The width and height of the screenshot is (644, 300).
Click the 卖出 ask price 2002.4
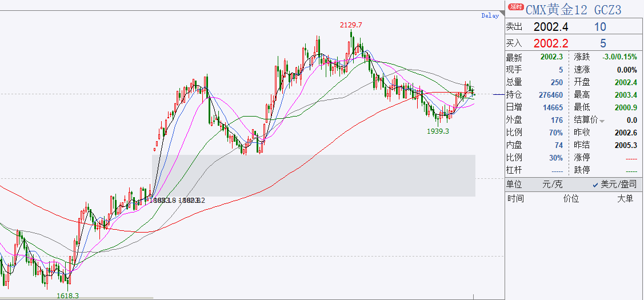coord(551,27)
